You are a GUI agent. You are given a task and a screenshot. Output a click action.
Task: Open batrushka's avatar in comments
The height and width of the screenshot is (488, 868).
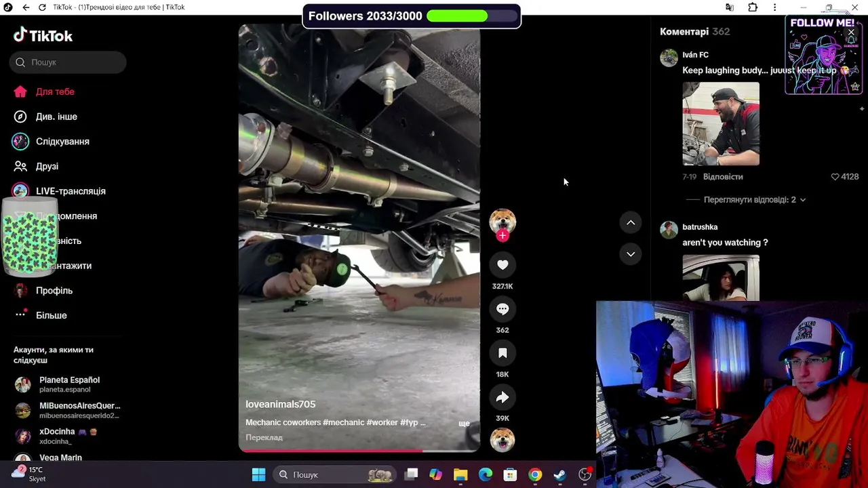click(x=669, y=230)
